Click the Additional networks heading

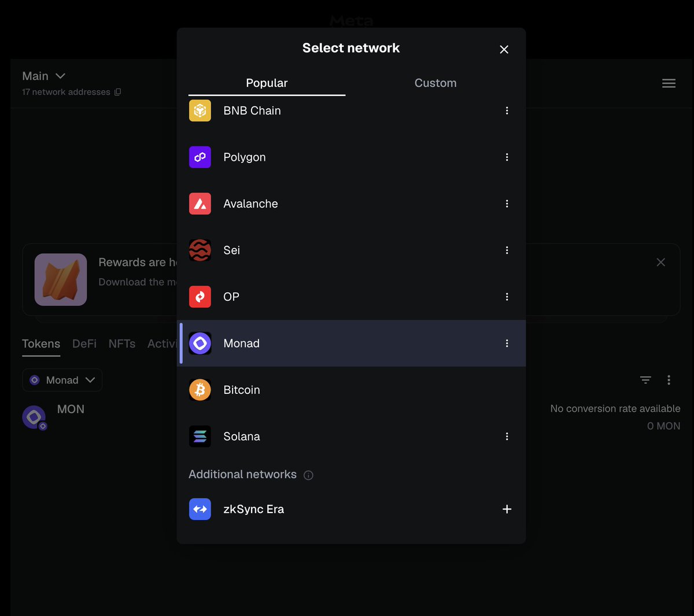(x=242, y=475)
